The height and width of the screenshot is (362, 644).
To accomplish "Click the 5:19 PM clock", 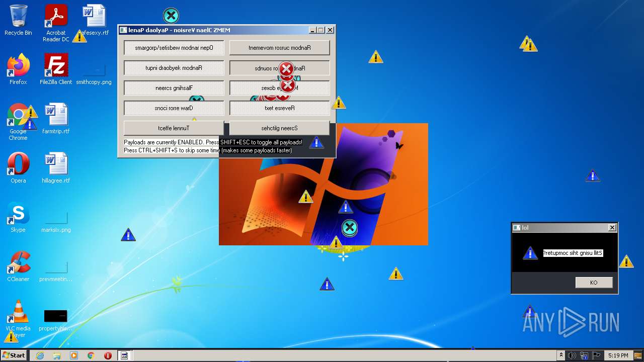I will pyautogui.click(x=618, y=355).
